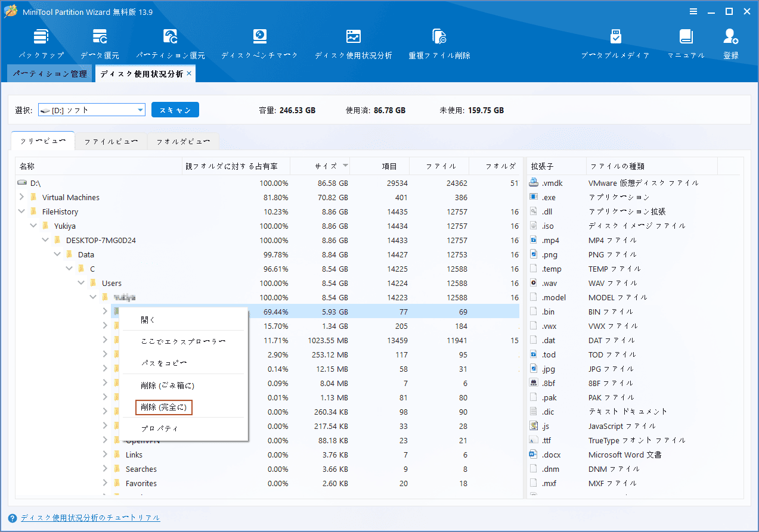
Task: Click the .jpg file type icon
Action: point(534,369)
